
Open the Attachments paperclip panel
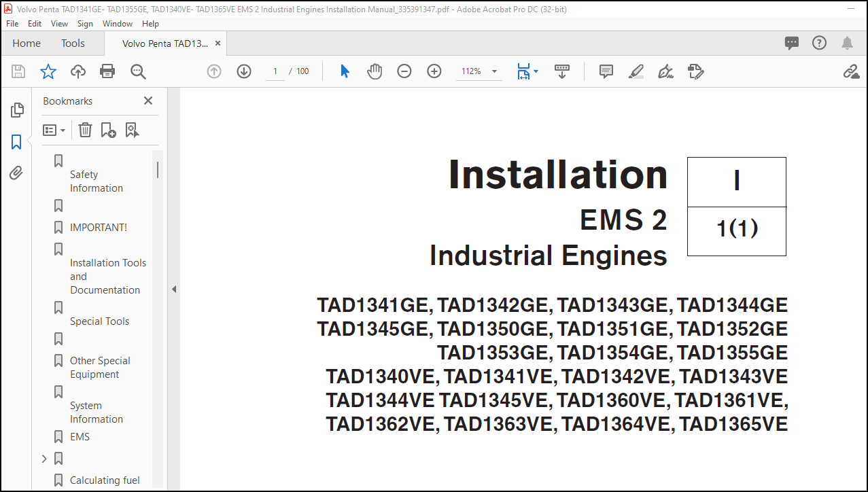[x=16, y=173]
